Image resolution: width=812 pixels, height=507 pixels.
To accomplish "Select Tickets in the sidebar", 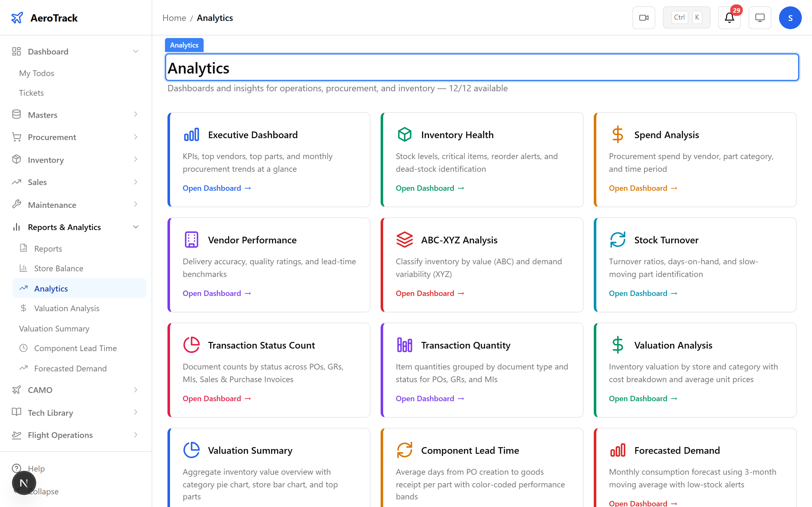I will point(31,93).
